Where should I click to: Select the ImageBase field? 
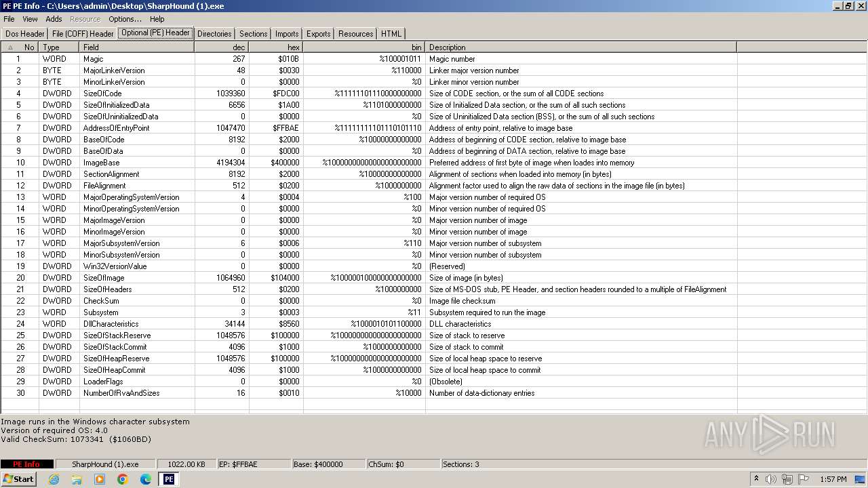101,163
